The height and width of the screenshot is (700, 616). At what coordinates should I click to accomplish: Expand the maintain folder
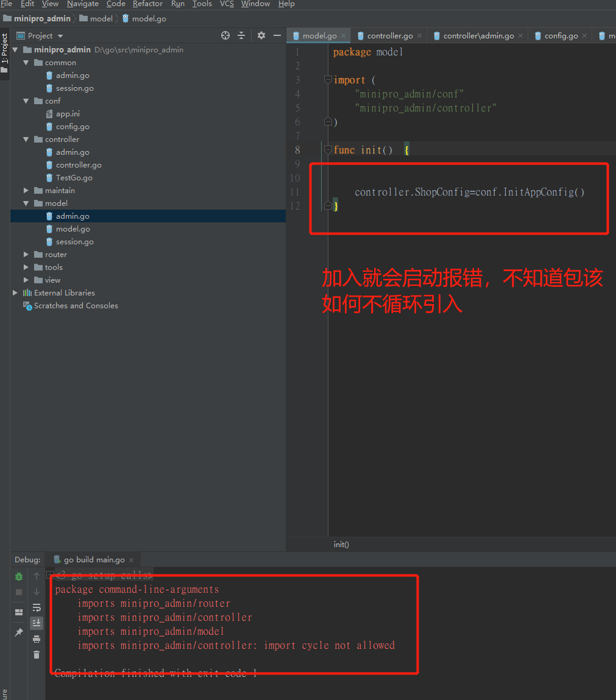tap(26, 191)
